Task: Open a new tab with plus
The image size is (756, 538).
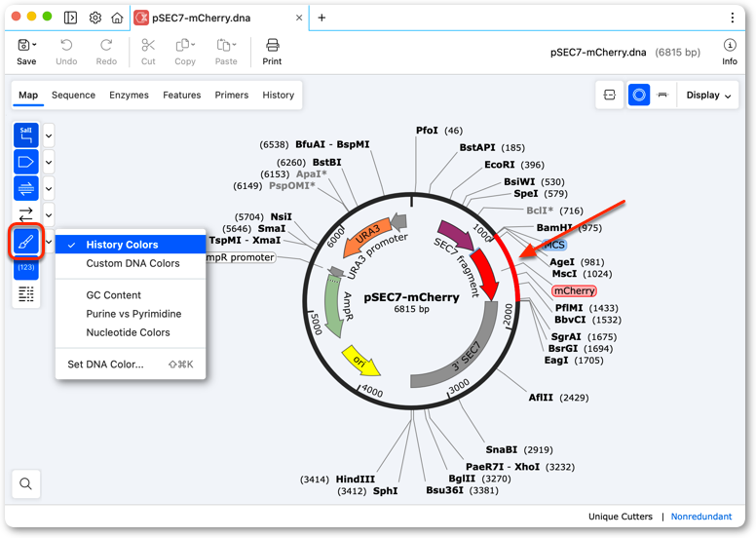Action: [321, 18]
